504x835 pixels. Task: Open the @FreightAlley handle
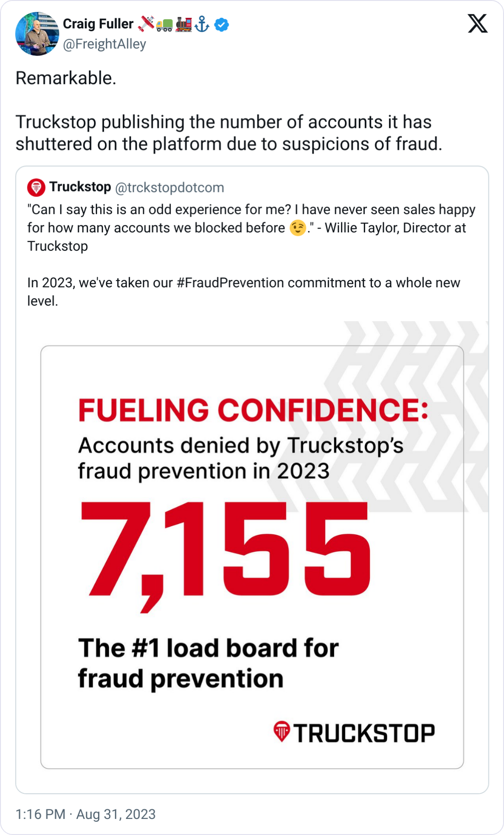[104, 44]
